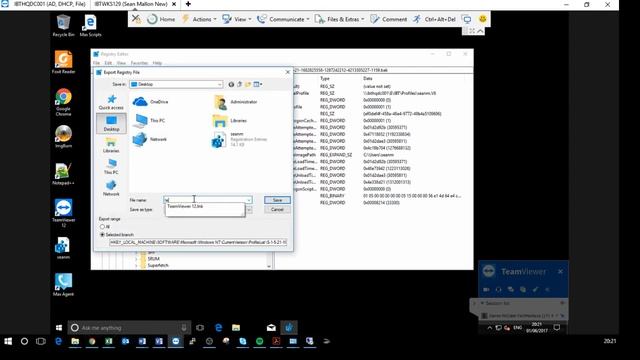Click the smiley feedback icon

pos(482,19)
